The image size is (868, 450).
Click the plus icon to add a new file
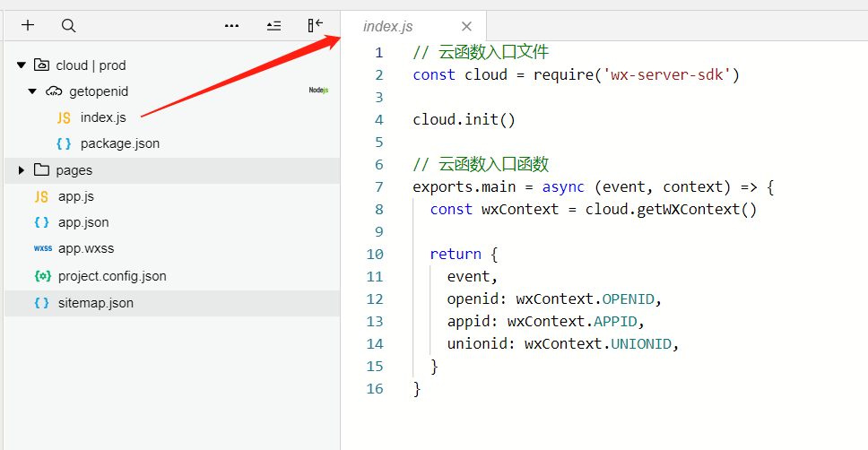point(28,25)
